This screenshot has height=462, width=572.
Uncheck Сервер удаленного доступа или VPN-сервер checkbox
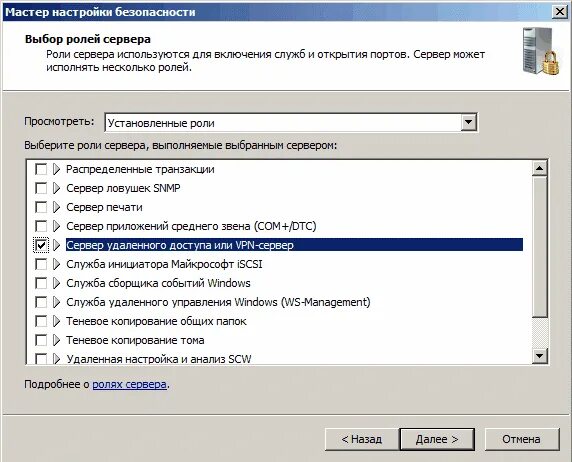pos(41,245)
